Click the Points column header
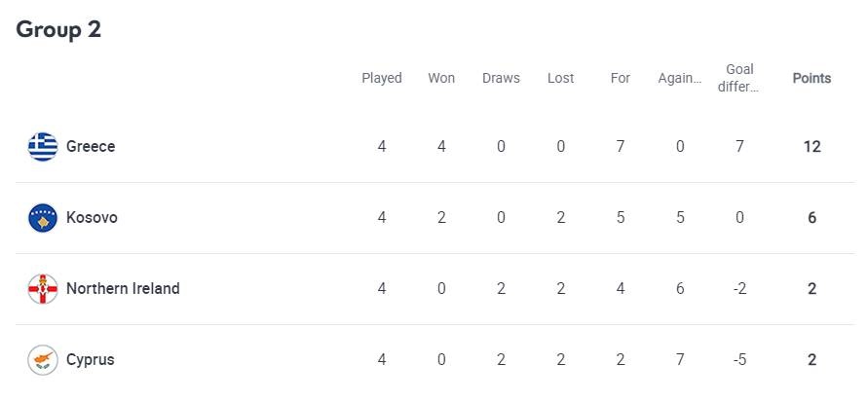The height and width of the screenshot is (401, 868). (x=811, y=79)
